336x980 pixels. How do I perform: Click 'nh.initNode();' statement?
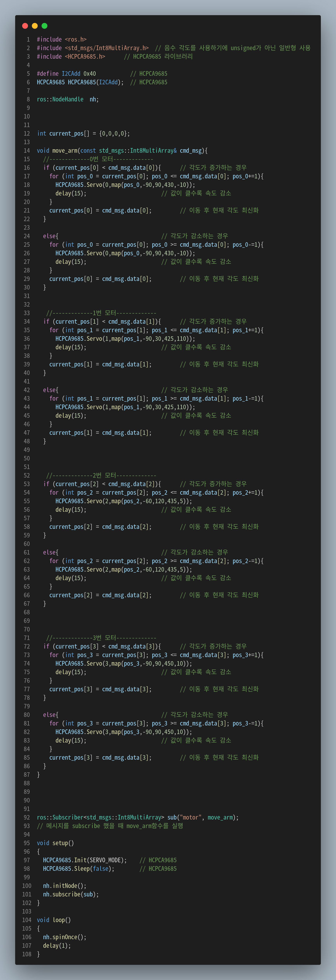tap(65, 886)
